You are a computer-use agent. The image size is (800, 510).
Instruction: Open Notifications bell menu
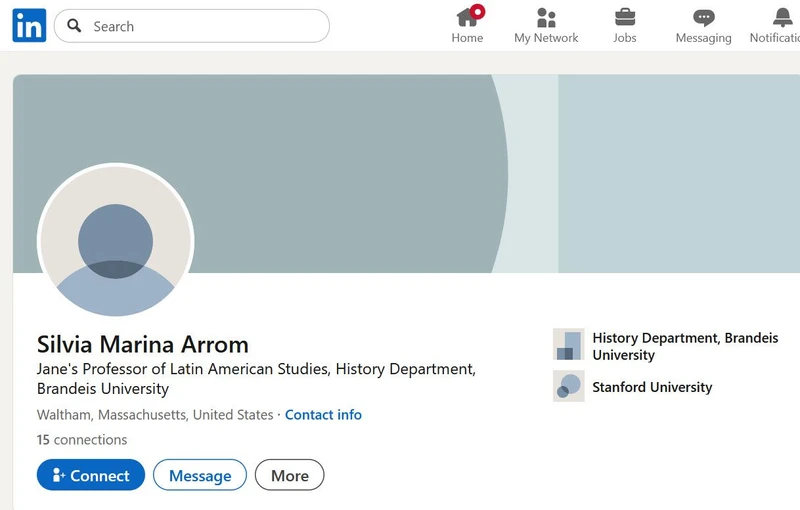774,26
